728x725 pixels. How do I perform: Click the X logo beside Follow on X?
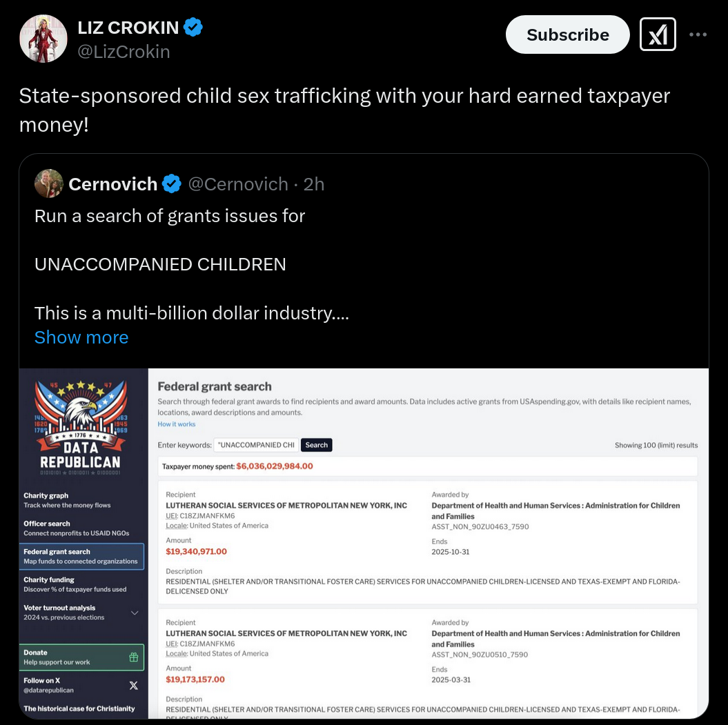[134, 686]
